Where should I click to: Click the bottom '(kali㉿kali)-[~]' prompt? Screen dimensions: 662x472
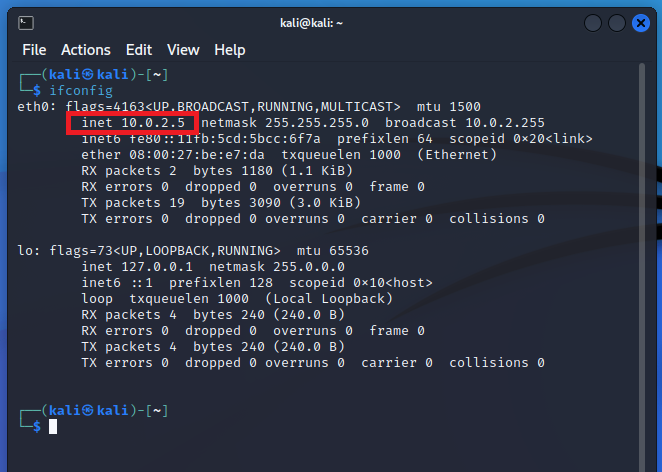[105, 410]
